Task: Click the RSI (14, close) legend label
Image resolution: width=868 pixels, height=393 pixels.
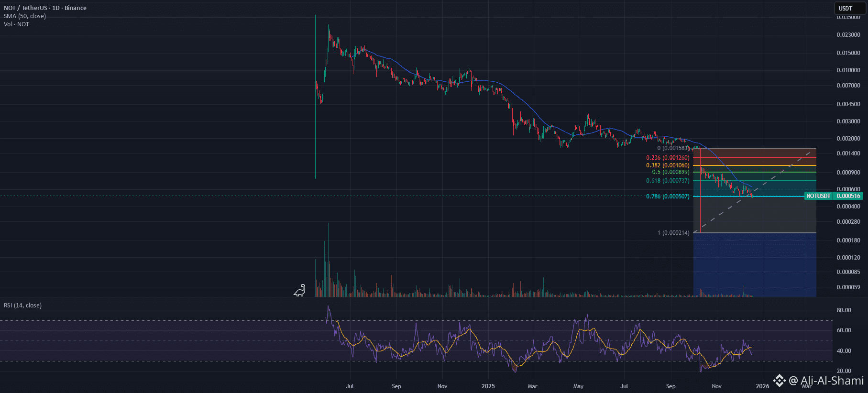Action: [22, 306]
